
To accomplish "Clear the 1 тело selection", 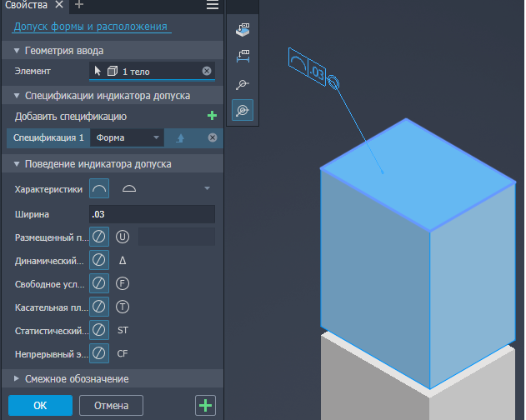I will [207, 71].
